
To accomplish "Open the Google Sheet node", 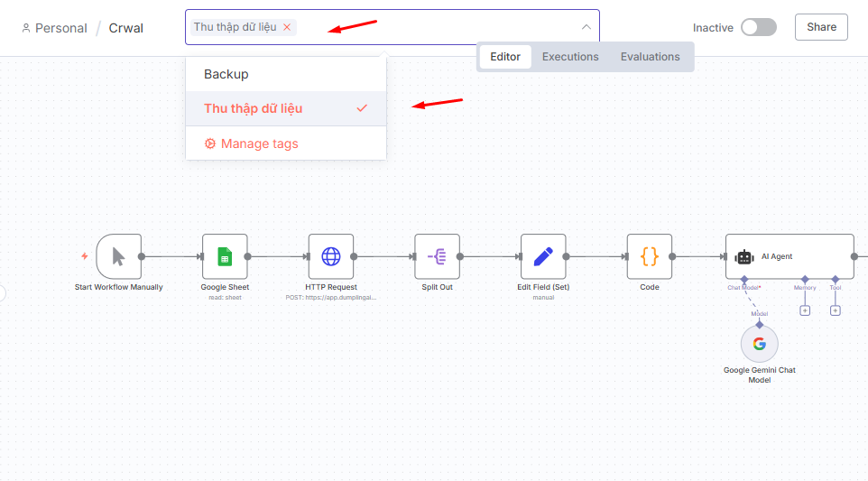I will click(x=225, y=256).
